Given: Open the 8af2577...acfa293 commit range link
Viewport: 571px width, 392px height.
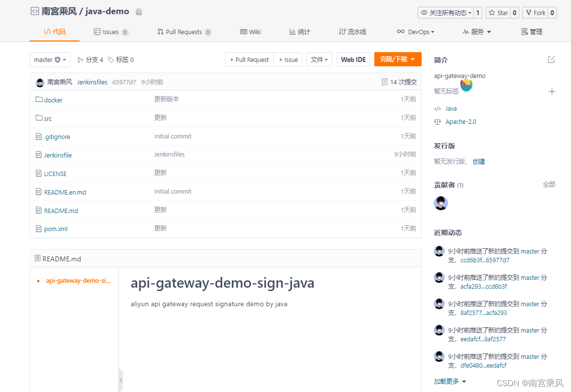Looking at the screenshot, I should 484,313.
